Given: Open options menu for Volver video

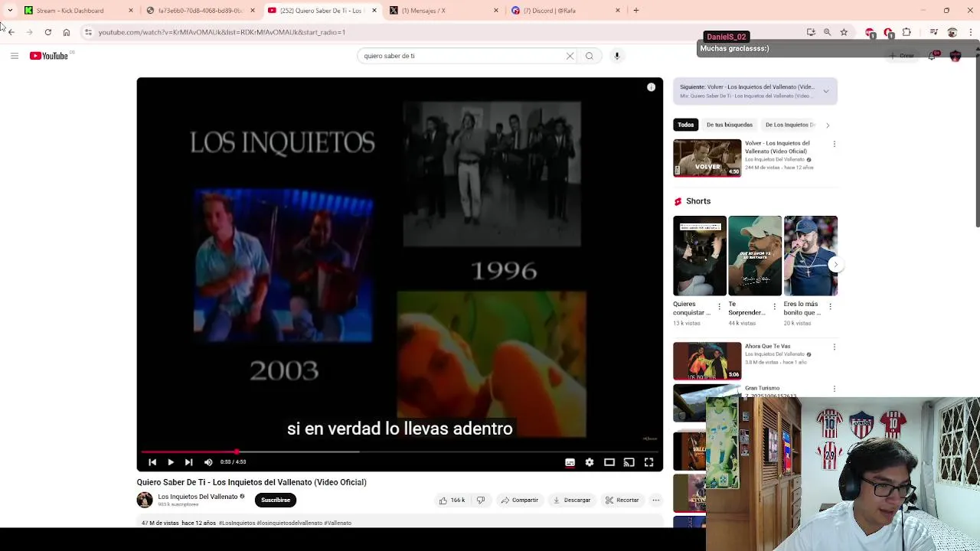Looking at the screenshot, I should click(x=834, y=144).
